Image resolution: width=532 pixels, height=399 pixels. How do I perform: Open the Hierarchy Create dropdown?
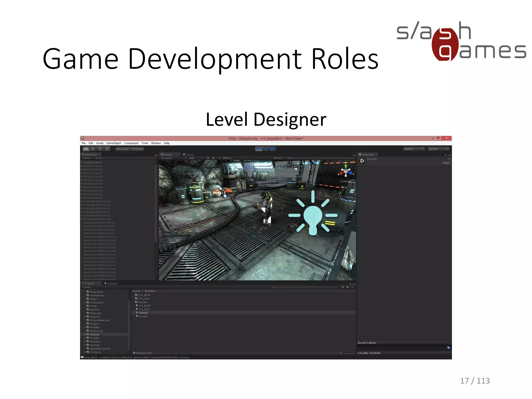point(87,158)
